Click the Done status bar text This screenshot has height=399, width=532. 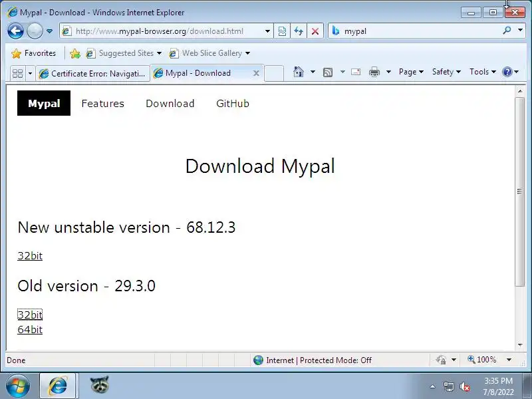[x=16, y=360]
